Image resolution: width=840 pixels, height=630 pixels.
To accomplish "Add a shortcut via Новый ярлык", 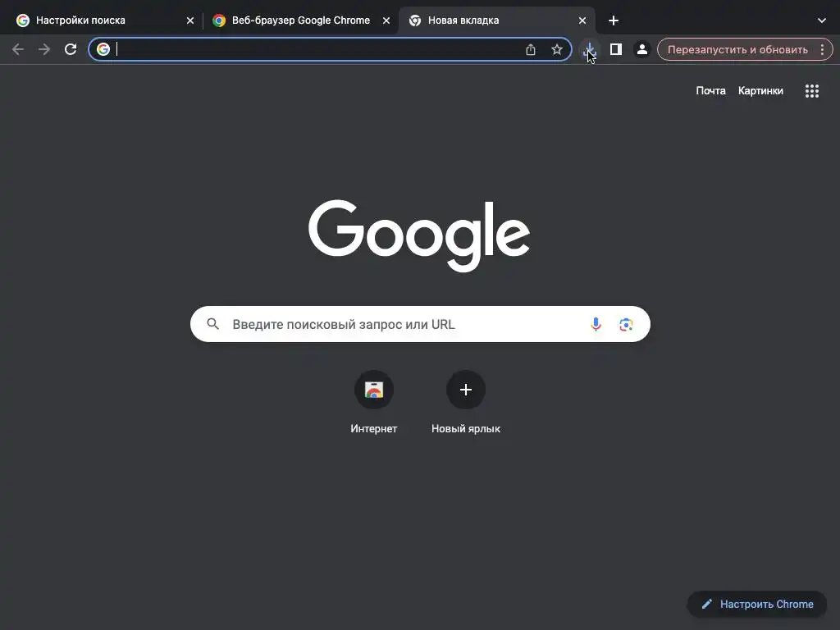I will coord(466,402).
